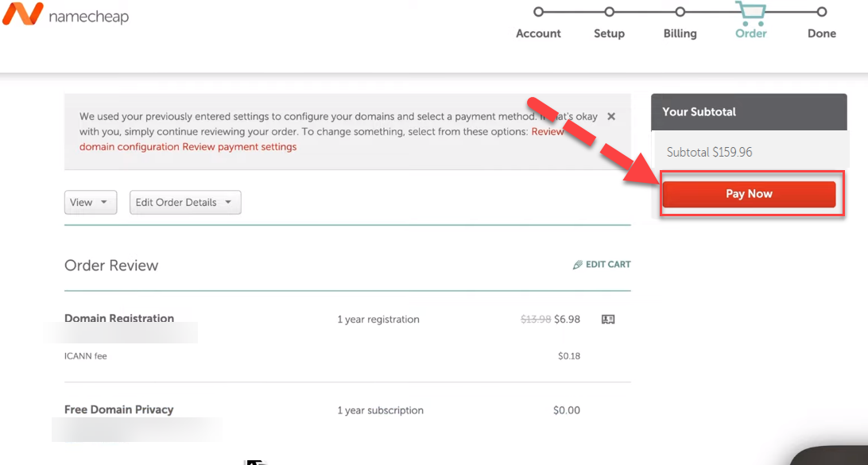Image resolution: width=868 pixels, height=465 pixels.
Task: Go to the Account step
Action: (x=538, y=33)
